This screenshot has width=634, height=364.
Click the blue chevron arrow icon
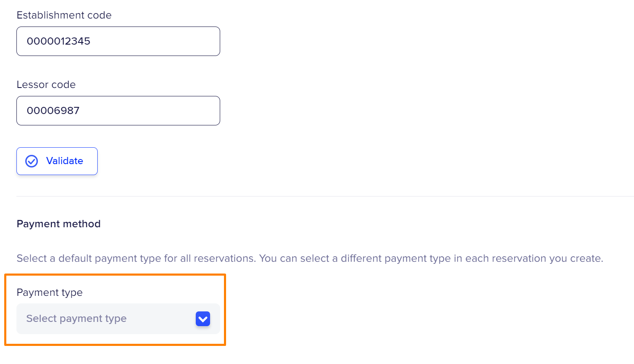pos(202,319)
